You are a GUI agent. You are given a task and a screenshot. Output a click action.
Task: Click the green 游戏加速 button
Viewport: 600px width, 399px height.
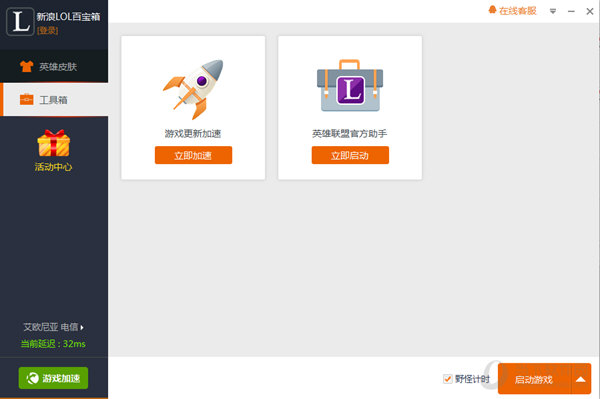tap(53, 378)
